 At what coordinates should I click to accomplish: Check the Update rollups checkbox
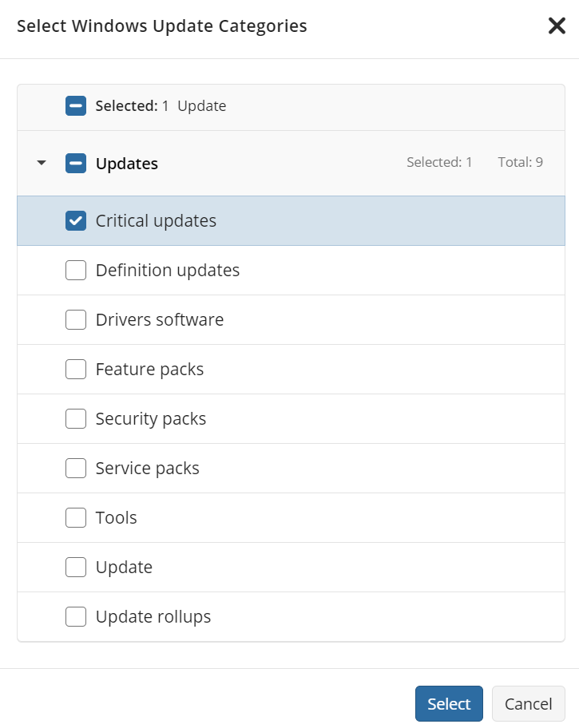coord(76,617)
